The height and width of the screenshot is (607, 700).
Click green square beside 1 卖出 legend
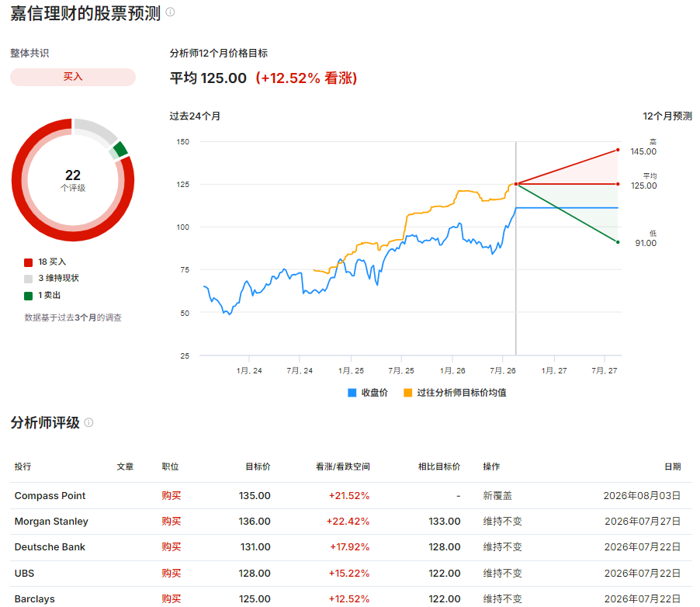point(28,296)
